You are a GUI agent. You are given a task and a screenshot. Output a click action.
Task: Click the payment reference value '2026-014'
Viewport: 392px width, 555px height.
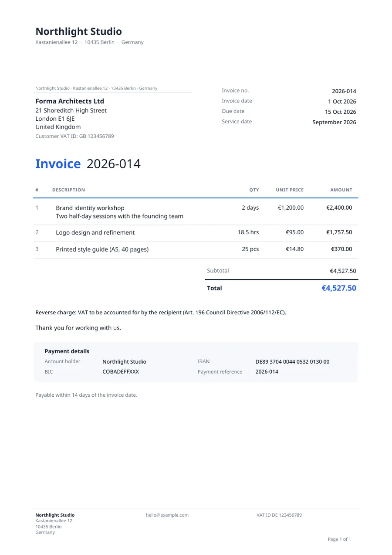tap(267, 372)
